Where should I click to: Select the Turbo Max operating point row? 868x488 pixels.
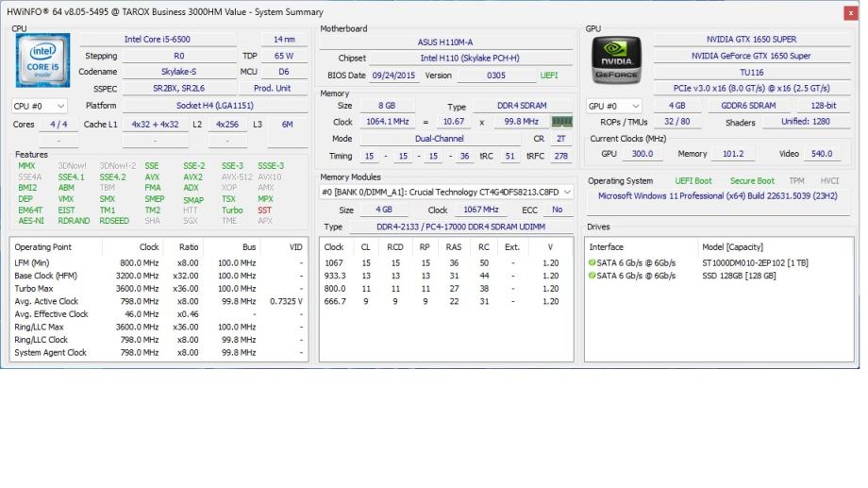coord(159,289)
